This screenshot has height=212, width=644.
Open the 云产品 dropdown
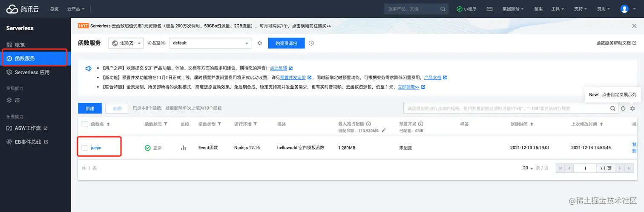pos(76,9)
